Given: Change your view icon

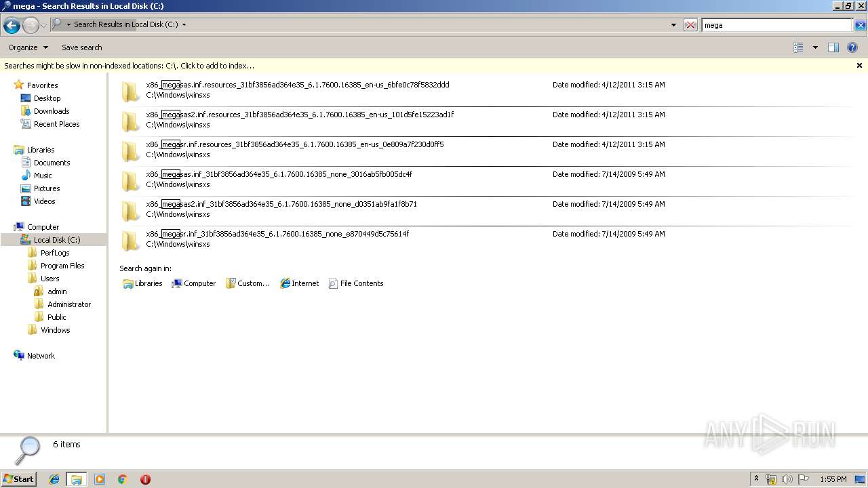Looking at the screenshot, I should 798,47.
